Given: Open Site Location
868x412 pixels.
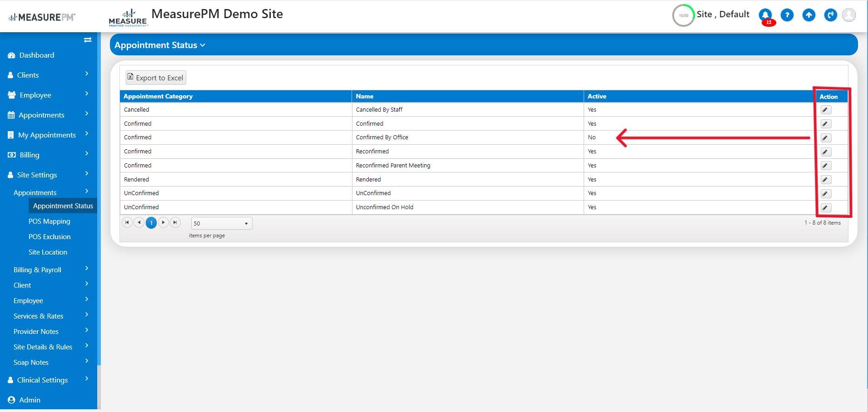Looking at the screenshot, I should (48, 252).
